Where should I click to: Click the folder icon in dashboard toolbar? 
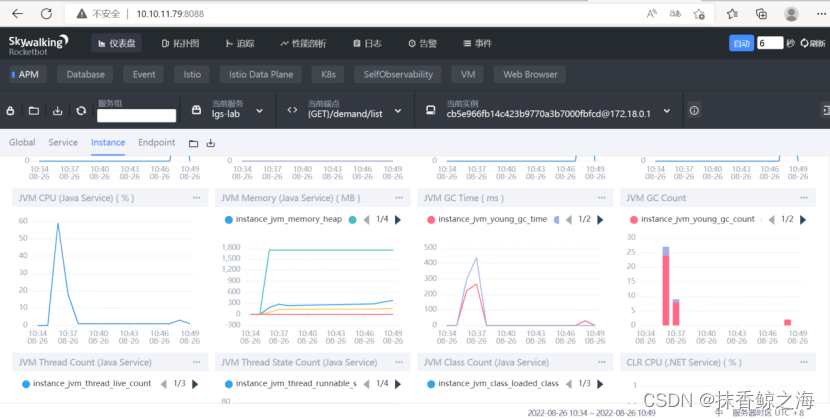coord(34,111)
